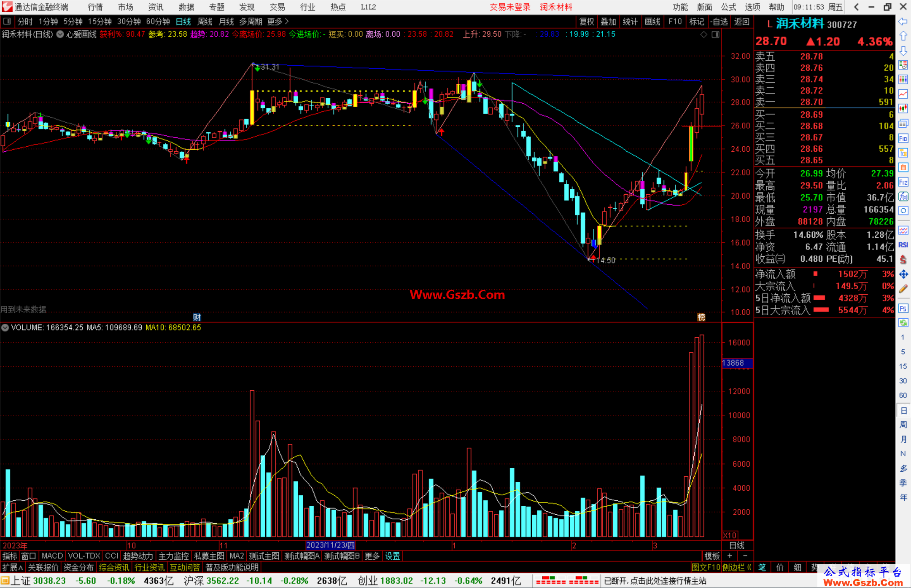Open the f(x) formula icon in the sidebar
The width and height of the screenshot is (911, 588).
(x=903, y=196)
